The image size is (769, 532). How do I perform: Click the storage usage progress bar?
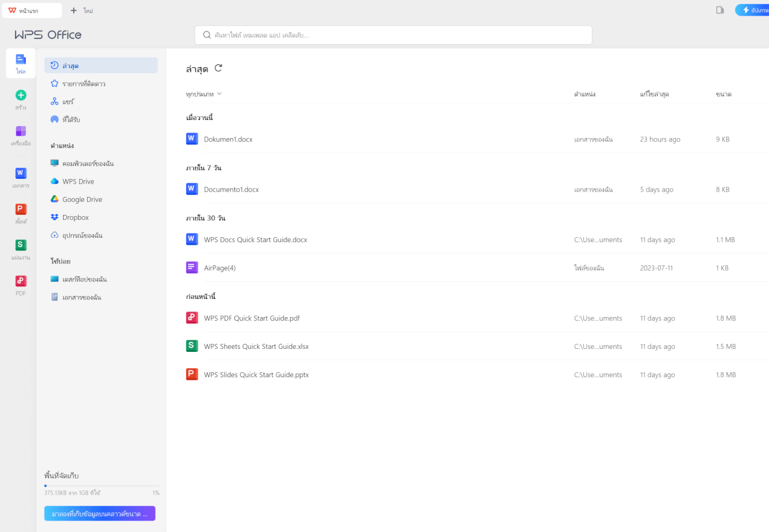pyautogui.click(x=102, y=485)
